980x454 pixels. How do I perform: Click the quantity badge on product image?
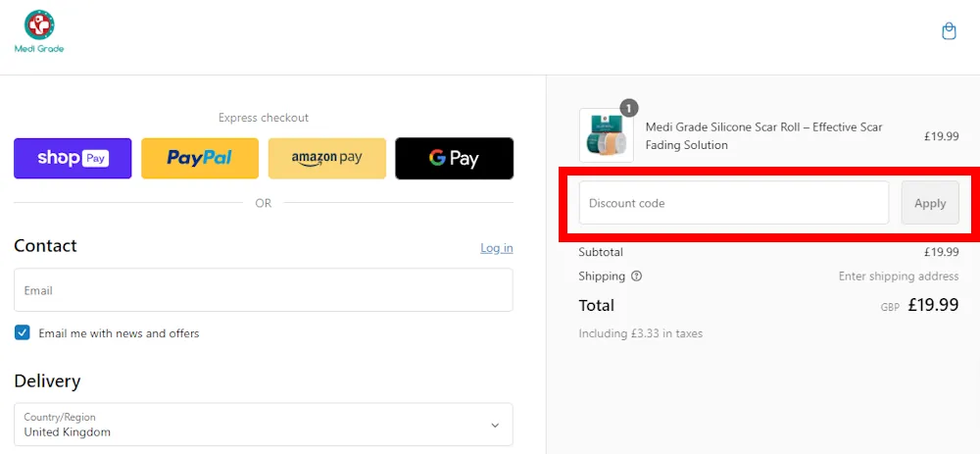click(629, 108)
